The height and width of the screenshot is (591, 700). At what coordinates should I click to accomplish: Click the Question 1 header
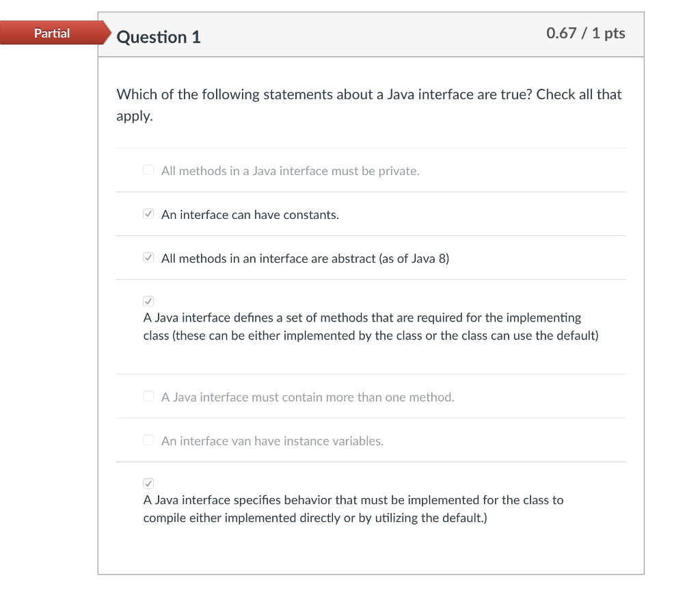pos(158,38)
